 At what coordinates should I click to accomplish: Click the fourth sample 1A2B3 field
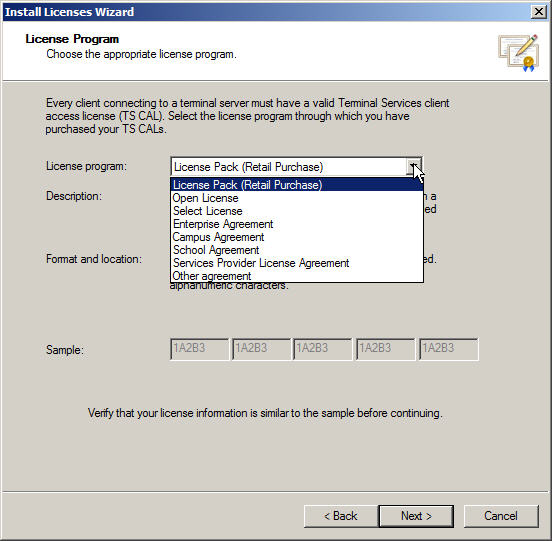point(385,349)
